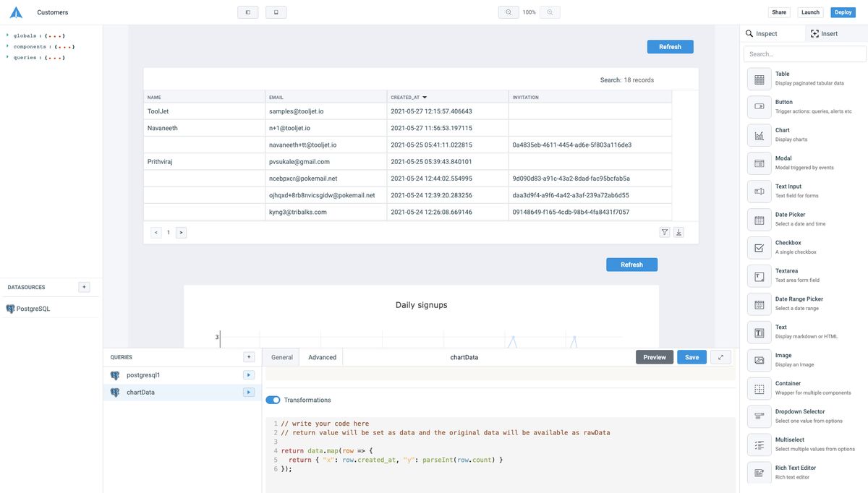
Task: Expand the queries tree node
Action: click(x=8, y=57)
